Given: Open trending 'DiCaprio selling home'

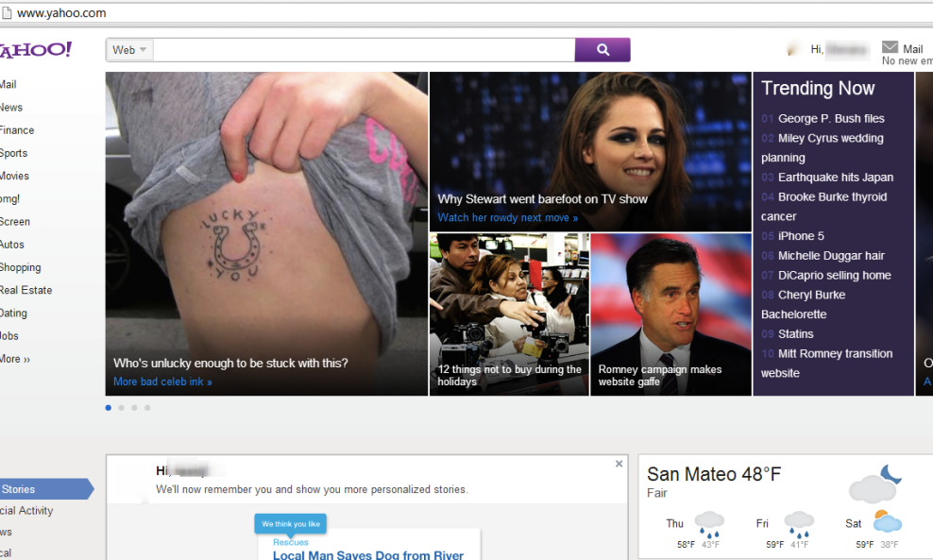Looking at the screenshot, I should point(834,276).
